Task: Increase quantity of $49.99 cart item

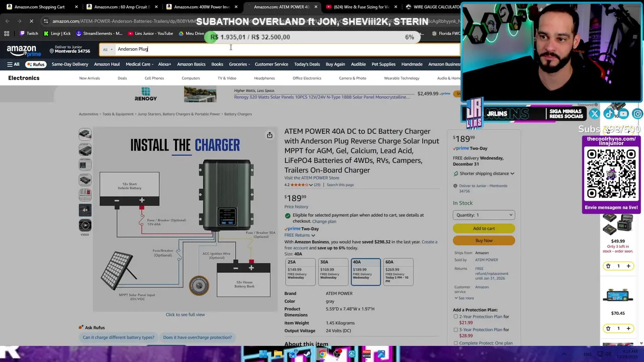Action: pos(628,266)
